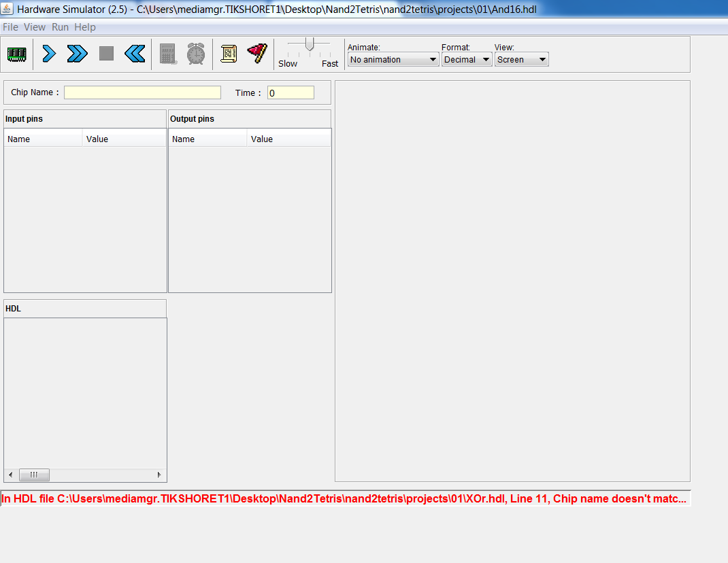Open the Format dropdown showing Decimal
Viewport: 728px width, 563px height.
pos(467,60)
